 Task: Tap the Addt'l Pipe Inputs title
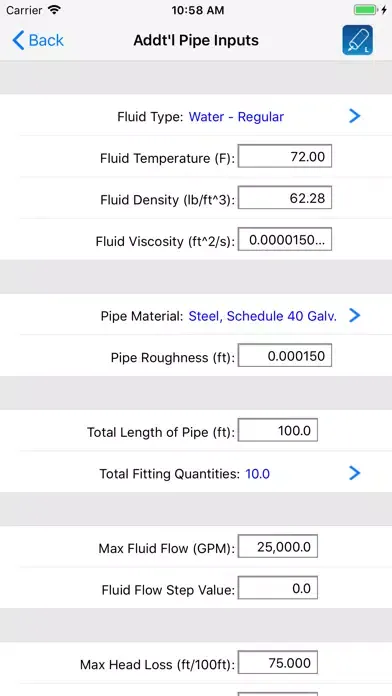[x=196, y=40]
